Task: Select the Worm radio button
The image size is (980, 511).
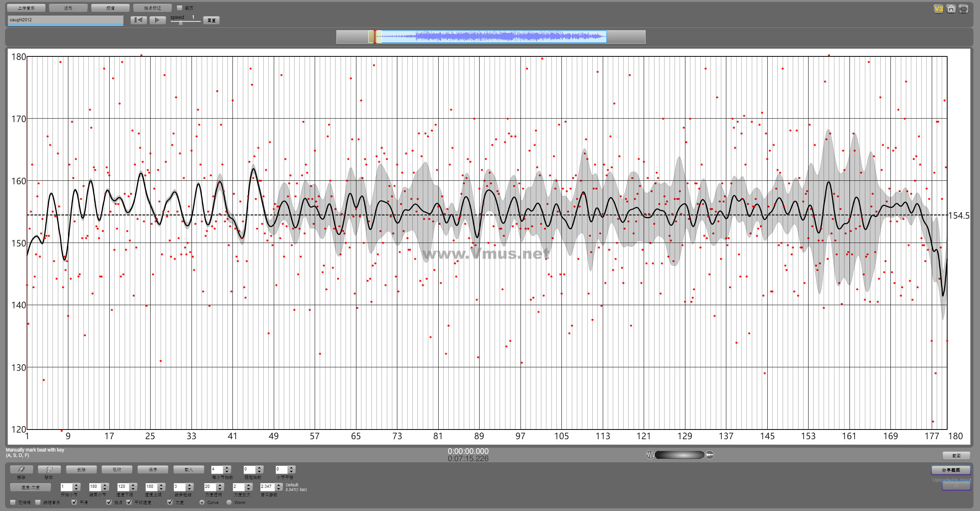Action: point(229,503)
